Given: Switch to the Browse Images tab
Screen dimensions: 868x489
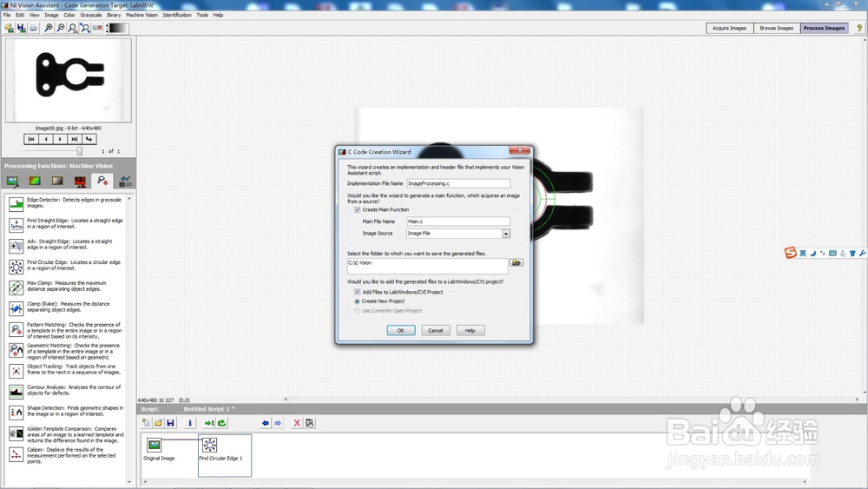Looking at the screenshot, I should pyautogui.click(x=777, y=29).
